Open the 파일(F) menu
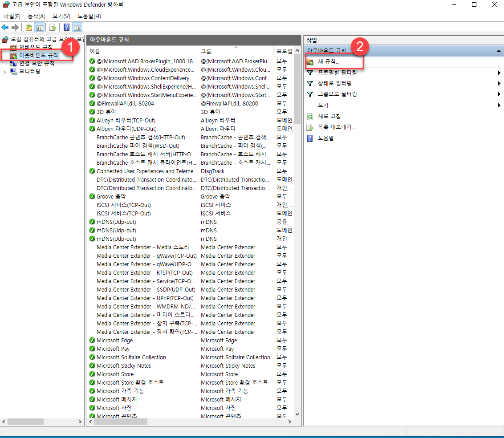This screenshot has width=504, height=438. [12, 16]
